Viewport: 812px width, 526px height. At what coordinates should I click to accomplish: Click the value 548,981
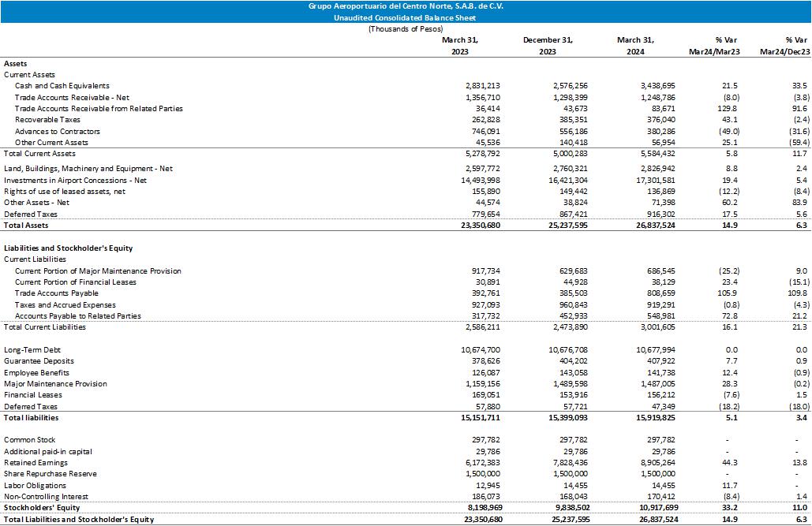pos(660,315)
